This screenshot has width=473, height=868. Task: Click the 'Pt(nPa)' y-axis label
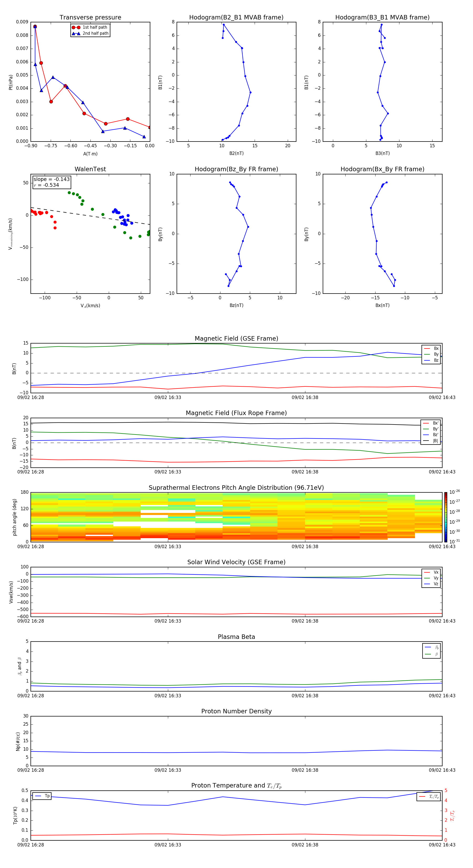[11, 82]
